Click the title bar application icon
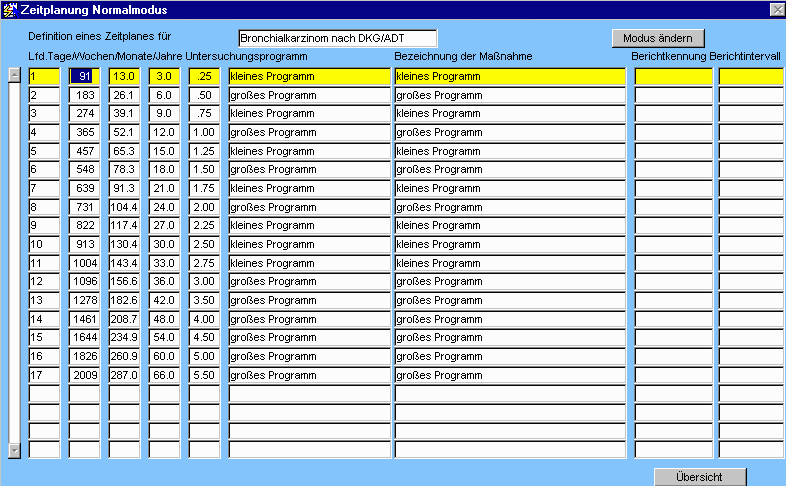Image resolution: width=786 pixels, height=486 pixels. [10, 9]
